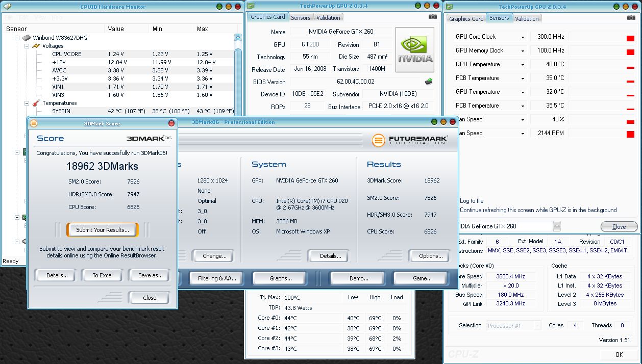Switch to Graphics Card tab in the right GPU-Z window
The width and height of the screenshot is (642, 364).
(466, 19)
